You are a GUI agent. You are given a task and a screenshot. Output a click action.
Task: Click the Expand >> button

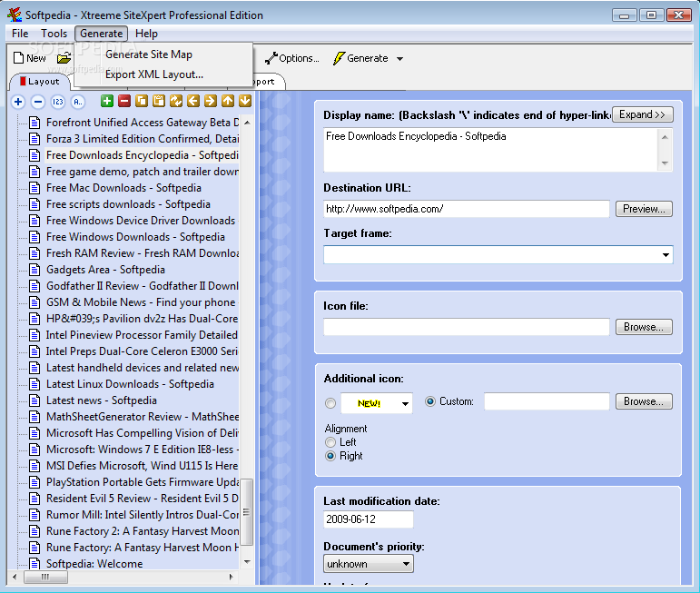[643, 114]
